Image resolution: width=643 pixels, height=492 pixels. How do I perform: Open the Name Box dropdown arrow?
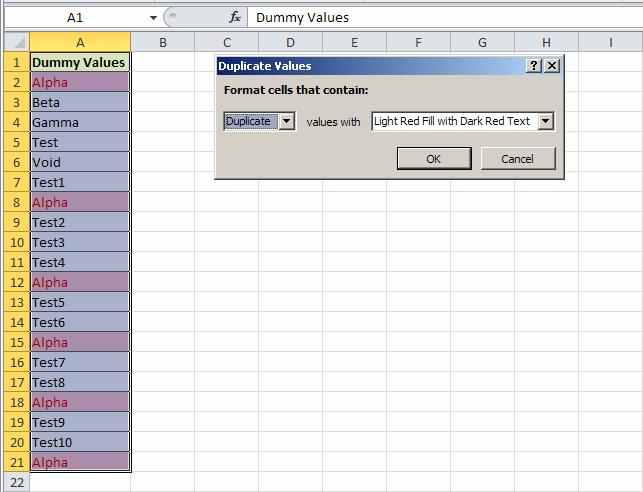click(x=153, y=18)
